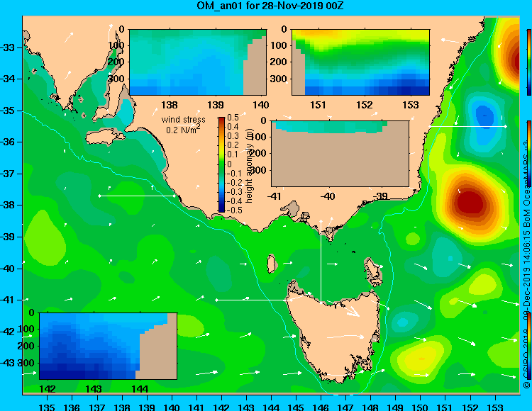Click the 135 longitude axis label
532x411 pixels.
[47, 407]
